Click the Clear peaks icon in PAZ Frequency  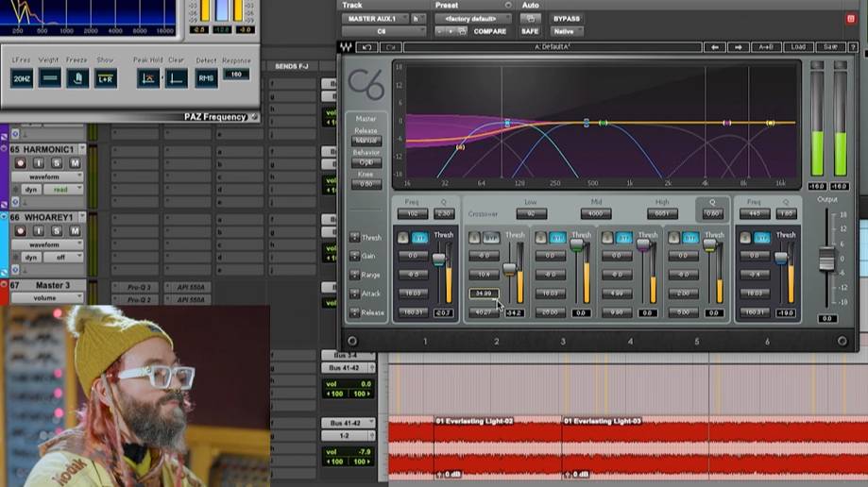coord(176,78)
